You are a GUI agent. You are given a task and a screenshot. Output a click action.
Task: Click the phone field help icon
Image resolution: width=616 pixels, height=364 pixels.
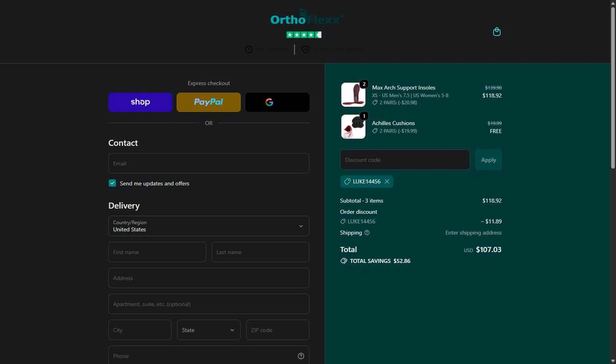(301, 356)
